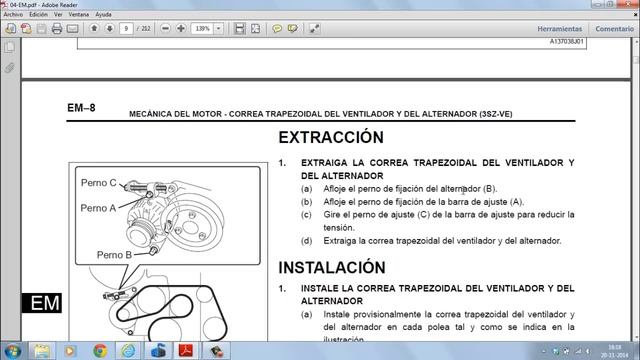Zoom in with plus button
The image size is (640, 360).
181,29
